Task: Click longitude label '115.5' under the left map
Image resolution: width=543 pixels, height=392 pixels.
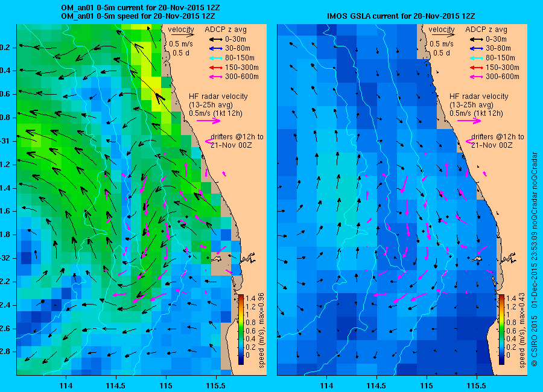Action: [216, 386]
